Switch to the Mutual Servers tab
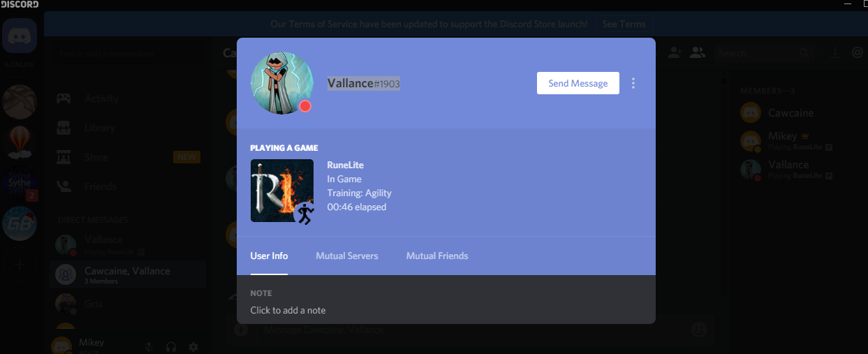The height and width of the screenshot is (354, 868). click(x=347, y=256)
